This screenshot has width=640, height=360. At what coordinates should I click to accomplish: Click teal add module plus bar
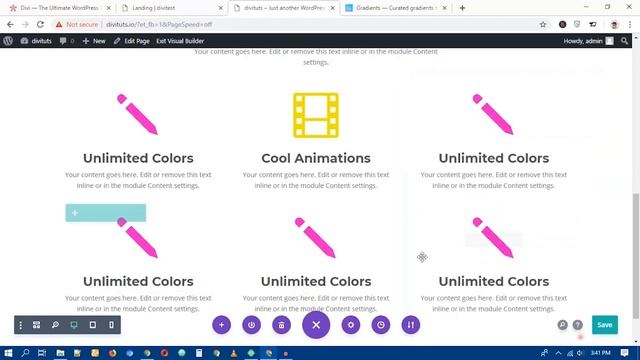[x=106, y=213]
